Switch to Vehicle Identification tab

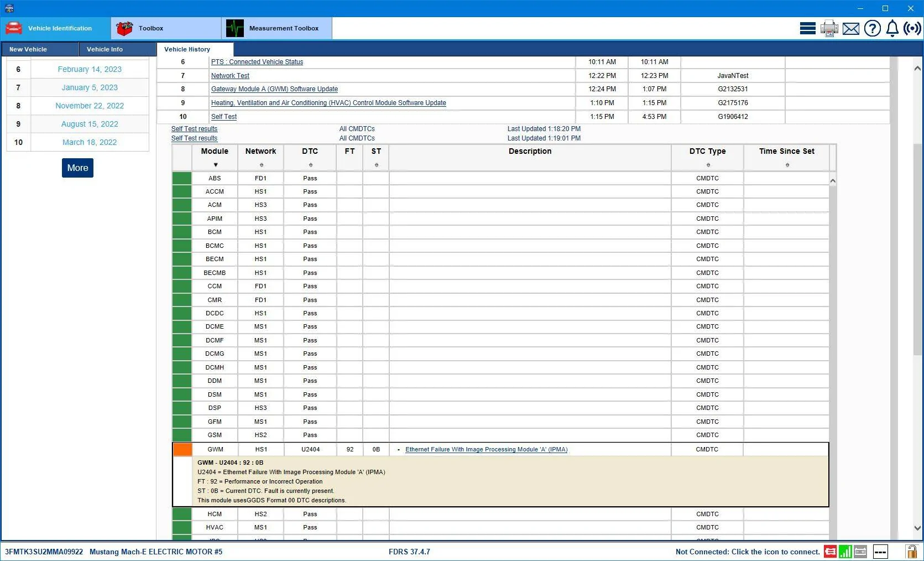click(55, 28)
